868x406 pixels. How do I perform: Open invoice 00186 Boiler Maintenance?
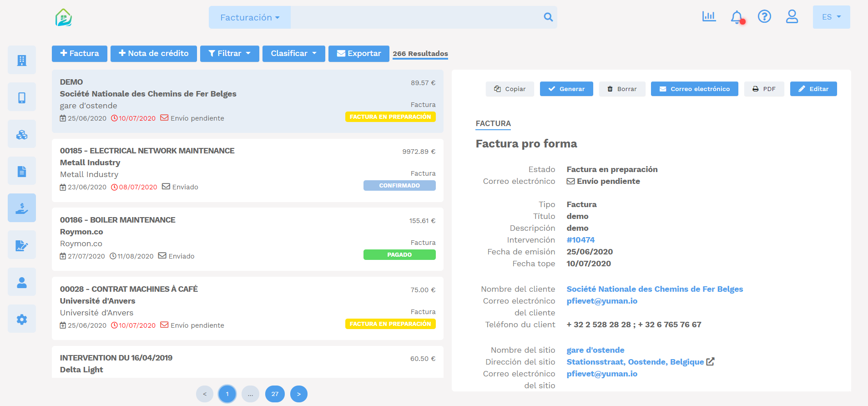247,239
